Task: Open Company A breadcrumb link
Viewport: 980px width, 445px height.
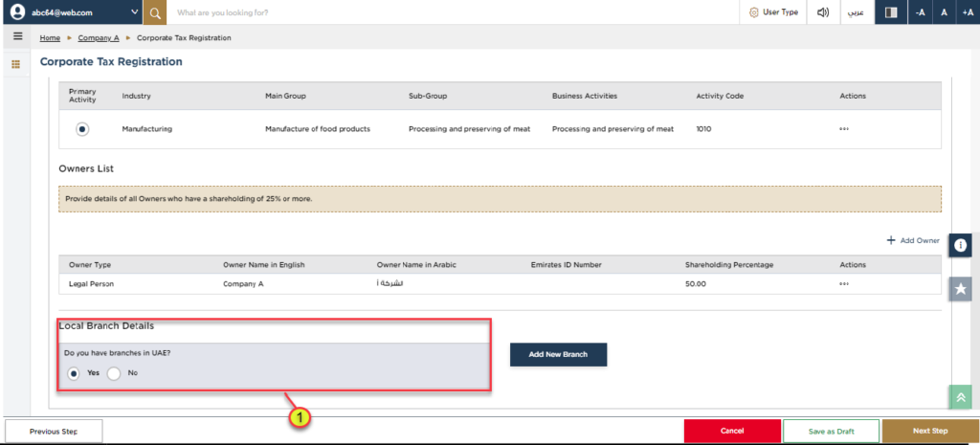Action: 99,38
